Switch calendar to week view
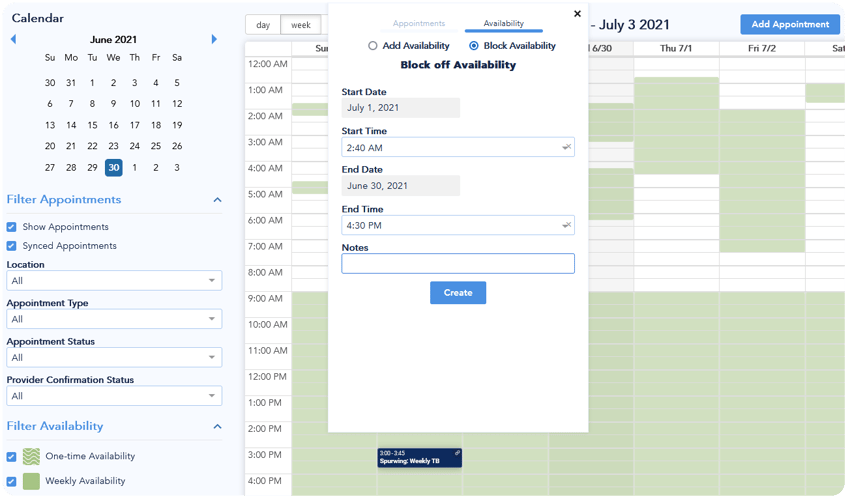 301,25
